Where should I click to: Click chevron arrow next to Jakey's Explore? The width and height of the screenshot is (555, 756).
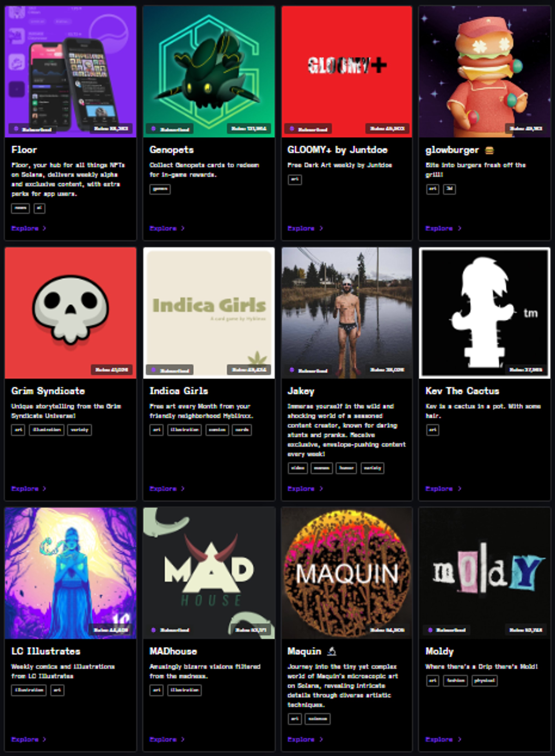point(321,488)
